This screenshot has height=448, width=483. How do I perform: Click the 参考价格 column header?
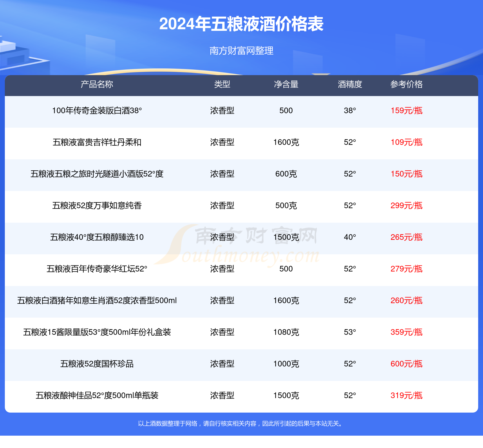click(x=407, y=84)
